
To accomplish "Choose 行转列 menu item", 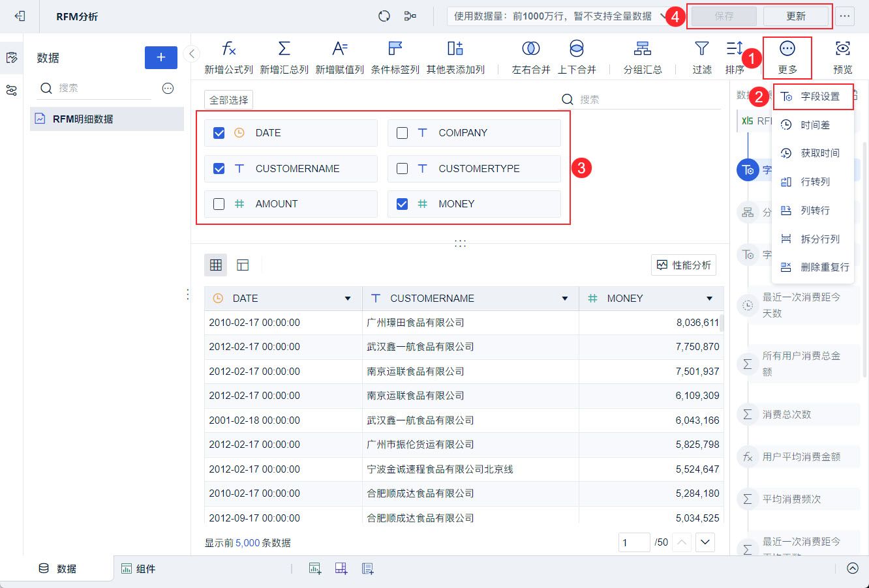I will tap(813, 182).
